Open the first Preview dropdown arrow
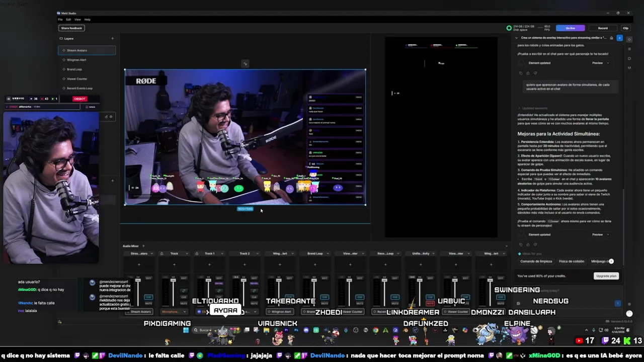This screenshot has width=644, height=362. pos(608,63)
